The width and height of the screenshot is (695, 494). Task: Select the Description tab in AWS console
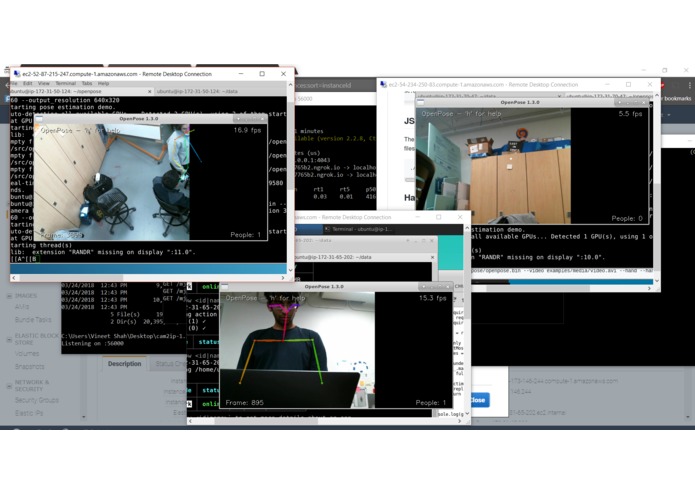pos(124,364)
